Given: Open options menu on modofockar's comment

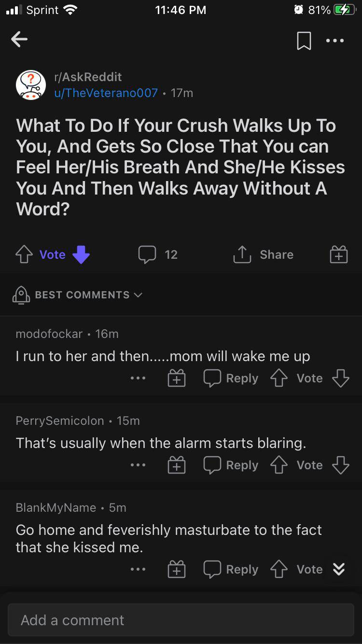Looking at the screenshot, I should point(138,378).
